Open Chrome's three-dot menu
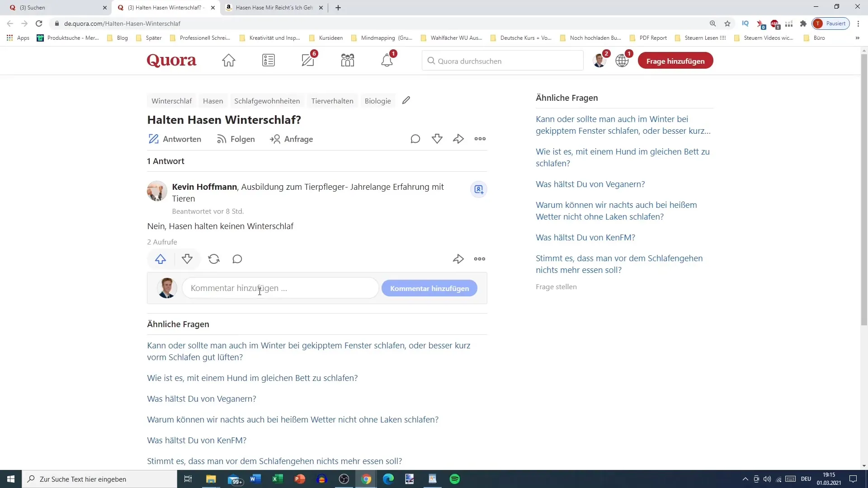This screenshot has height=488, width=868. pyautogui.click(x=859, y=23)
